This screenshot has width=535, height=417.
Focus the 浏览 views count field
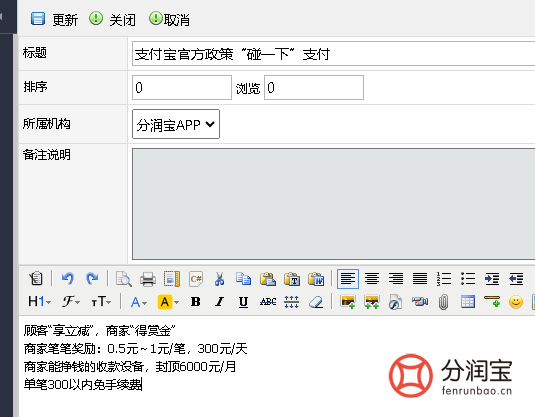[314, 88]
